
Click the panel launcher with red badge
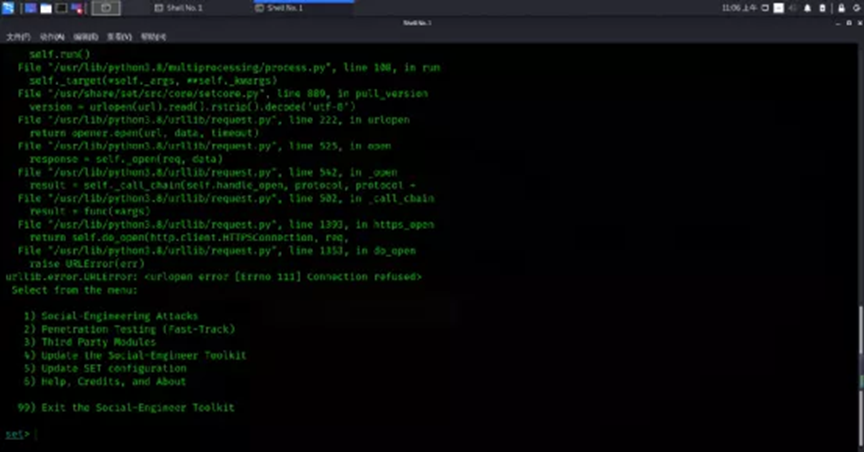(77, 8)
